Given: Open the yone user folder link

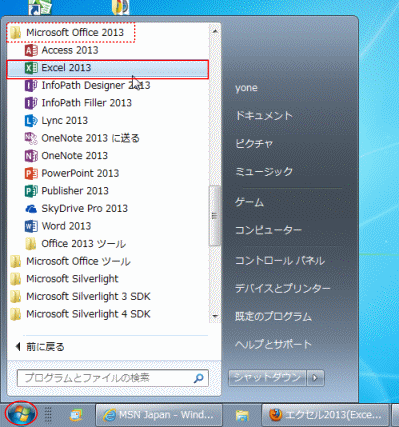Looking at the screenshot, I should 246,88.
